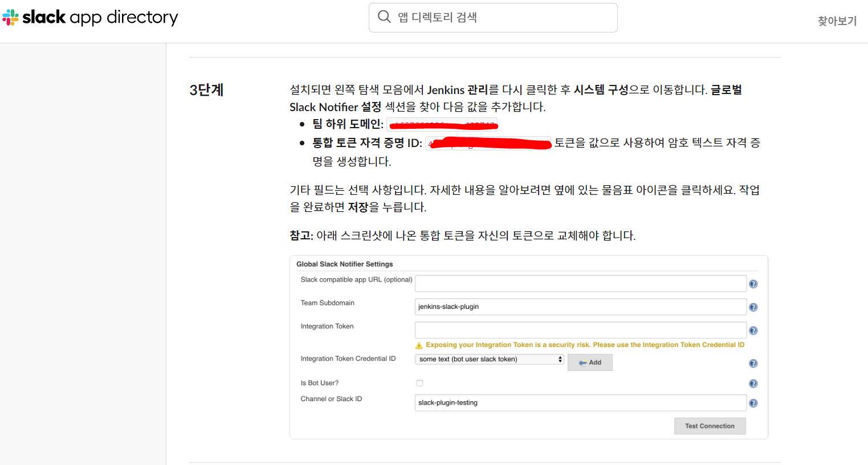Click the security risk warning icon
868x465 pixels.
419,345
